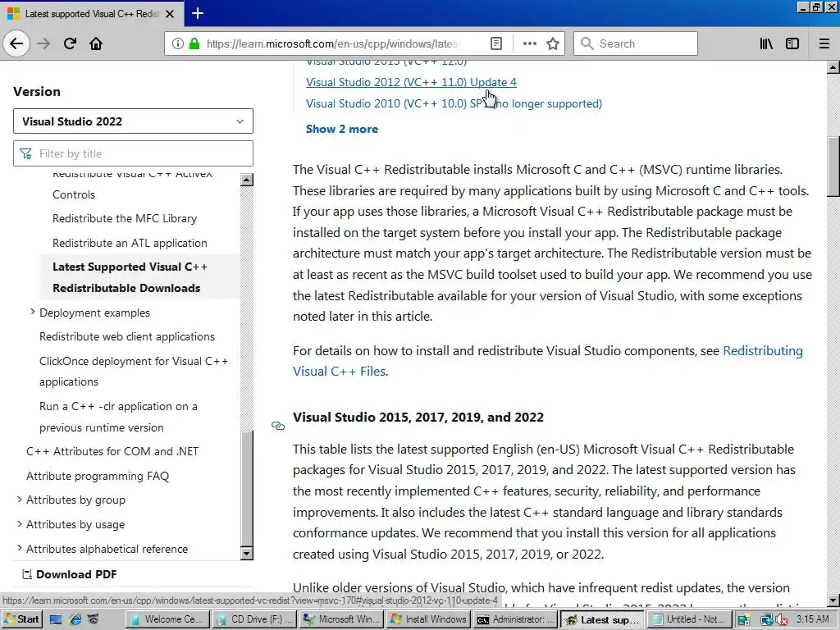Click Show 2 more
The width and height of the screenshot is (840, 630).
[342, 129]
